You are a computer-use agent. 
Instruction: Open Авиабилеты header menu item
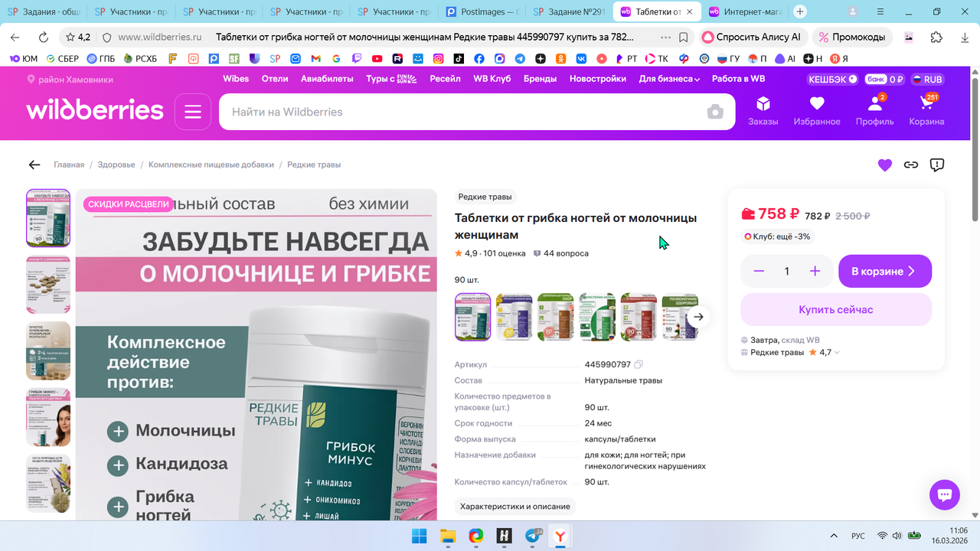pyautogui.click(x=327, y=79)
